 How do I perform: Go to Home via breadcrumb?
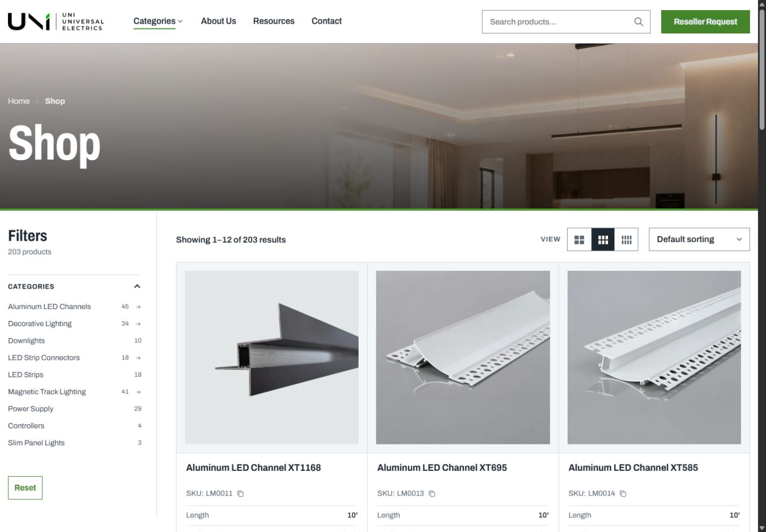pyautogui.click(x=19, y=101)
